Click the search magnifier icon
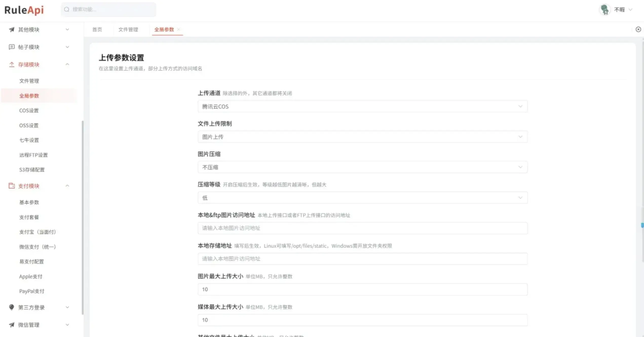 [x=67, y=9]
